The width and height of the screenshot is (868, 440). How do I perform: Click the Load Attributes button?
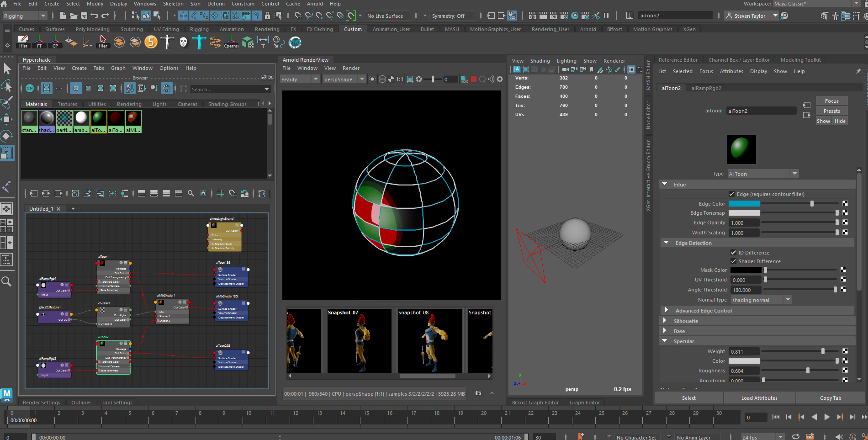[x=759, y=398]
